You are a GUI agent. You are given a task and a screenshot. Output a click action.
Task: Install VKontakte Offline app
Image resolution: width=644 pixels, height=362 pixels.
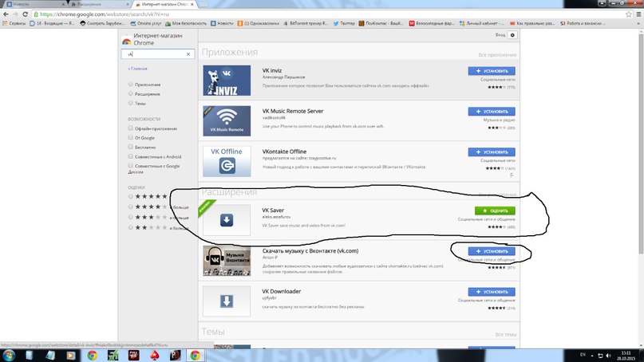click(492, 152)
